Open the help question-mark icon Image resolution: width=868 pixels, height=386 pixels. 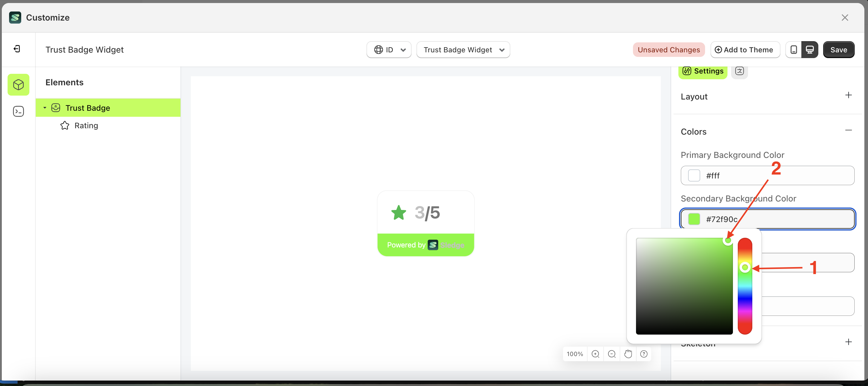pyautogui.click(x=644, y=354)
